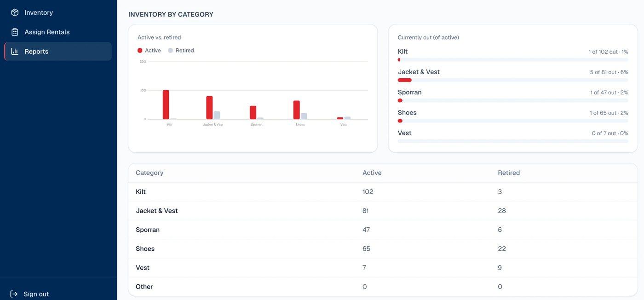Open the Inventory menu item
The height and width of the screenshot is (300, 644).
pyautogui.click(x=58, y=12)
